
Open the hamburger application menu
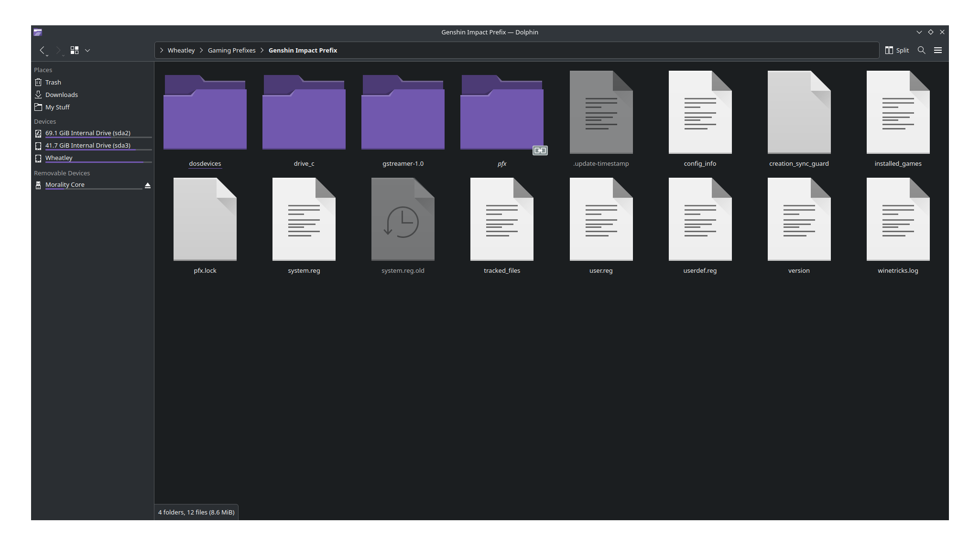tap(938, 50)
